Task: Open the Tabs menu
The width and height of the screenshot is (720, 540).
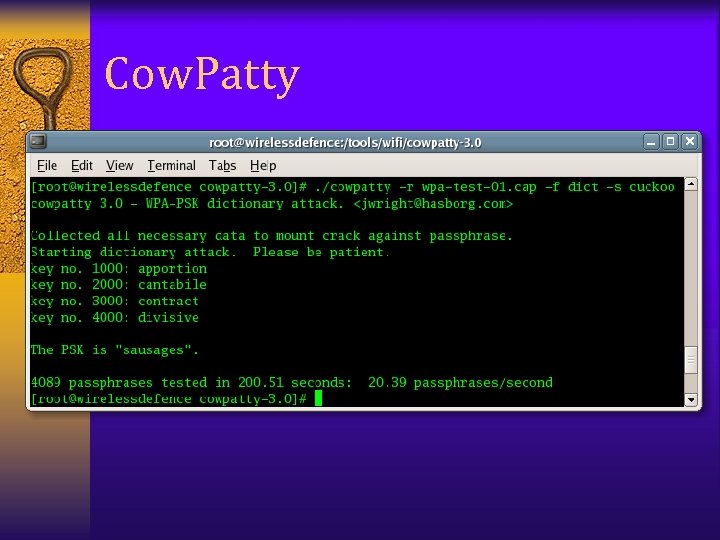Action: [222, 165]
